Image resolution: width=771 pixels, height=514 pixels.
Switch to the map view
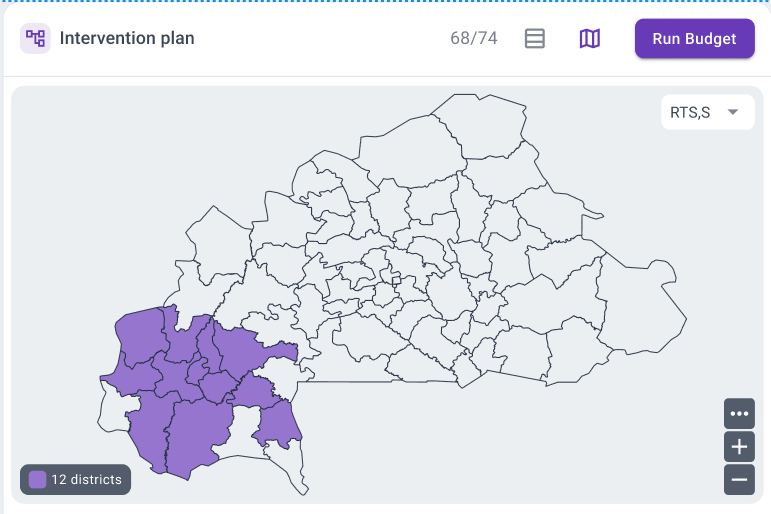[x=590, y=39]
